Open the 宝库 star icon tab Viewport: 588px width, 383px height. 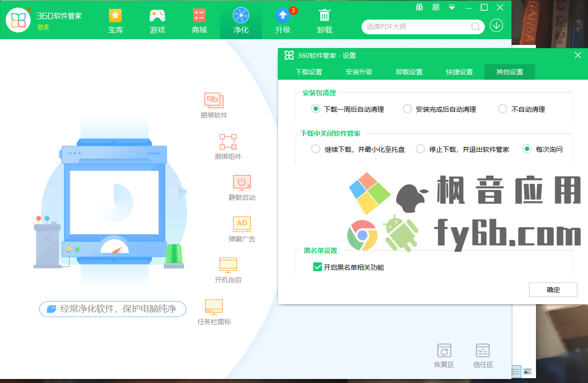pyautogui.click(x=116, y=21)
